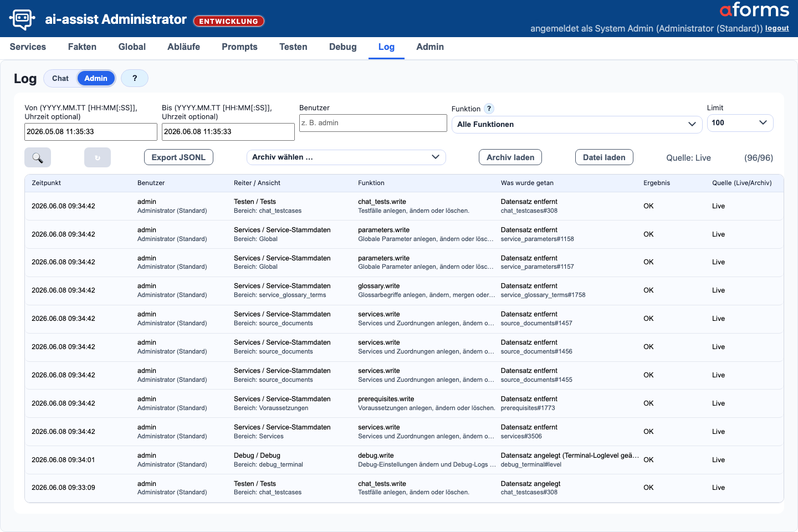The height and width of the screenshot is (532, 798).
Task: Switch to the Global tab
Action: coord(132,47)
